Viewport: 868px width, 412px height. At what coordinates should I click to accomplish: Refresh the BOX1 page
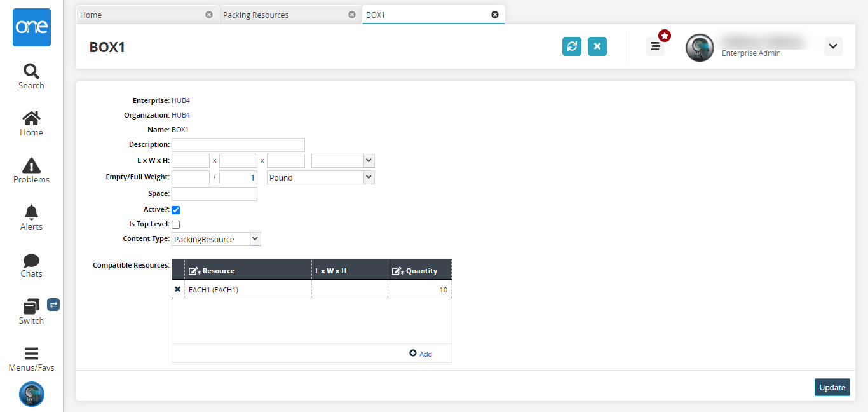(x=572, y=46)
